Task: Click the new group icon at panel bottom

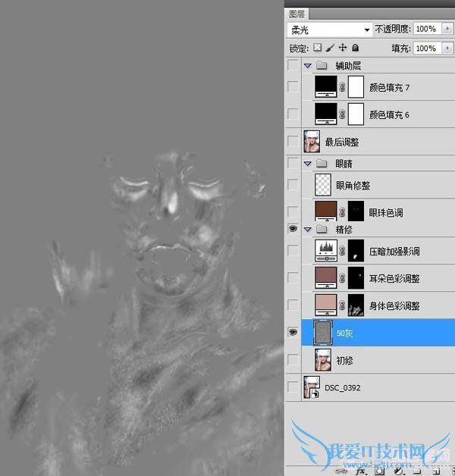Action: pyautogui.click(x=417, y=471)
